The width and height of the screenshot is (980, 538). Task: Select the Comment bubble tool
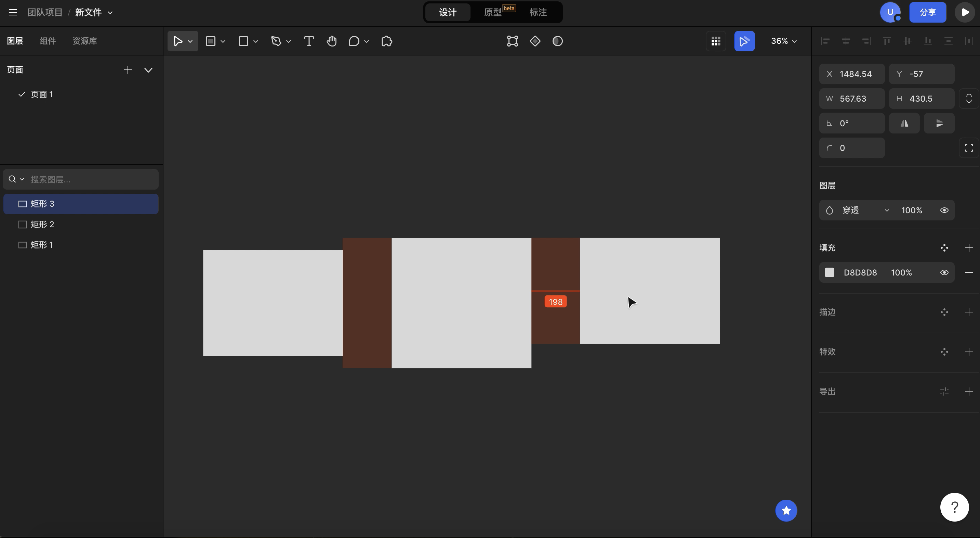354,41
